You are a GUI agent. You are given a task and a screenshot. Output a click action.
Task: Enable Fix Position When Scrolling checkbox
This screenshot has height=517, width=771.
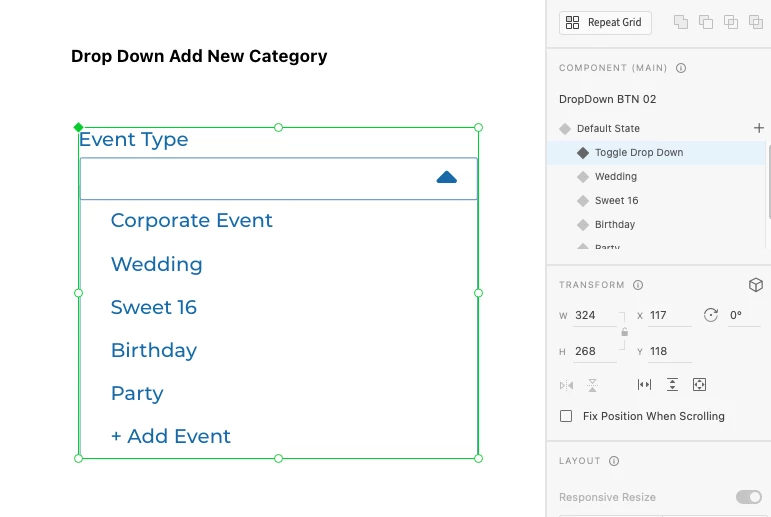pyautogui.click(x=566, y=416)
